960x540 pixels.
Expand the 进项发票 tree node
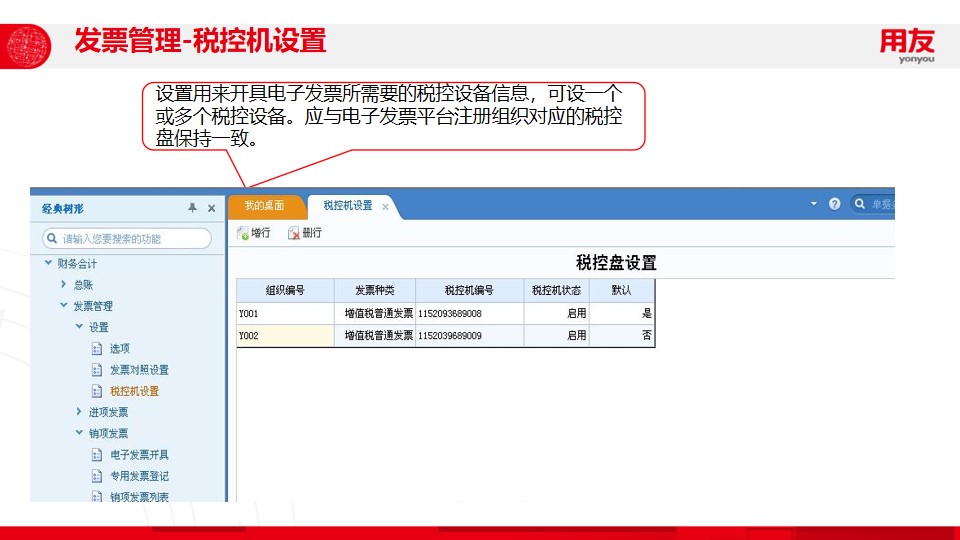click(x=79, y=412)
